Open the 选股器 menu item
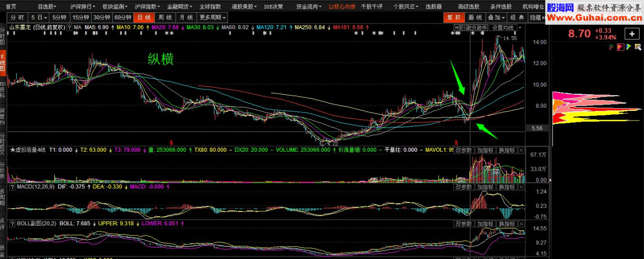The image size is (644, 259). (x=433, y=7)
